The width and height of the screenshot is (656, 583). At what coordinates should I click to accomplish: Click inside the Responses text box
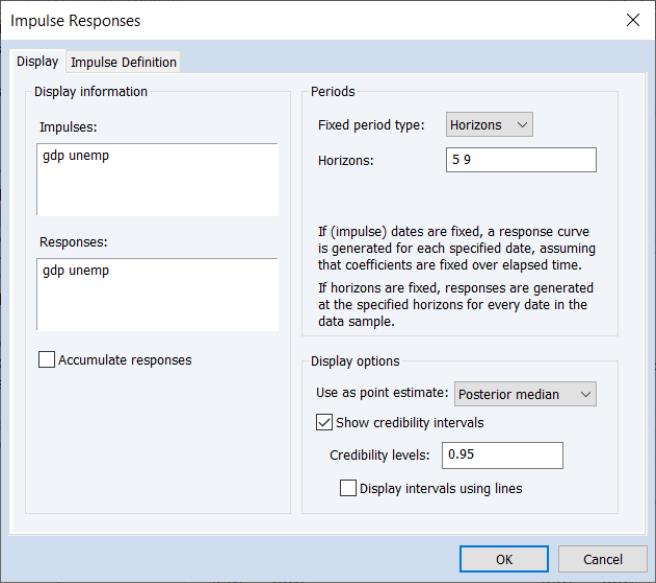(x=157, y=294)
